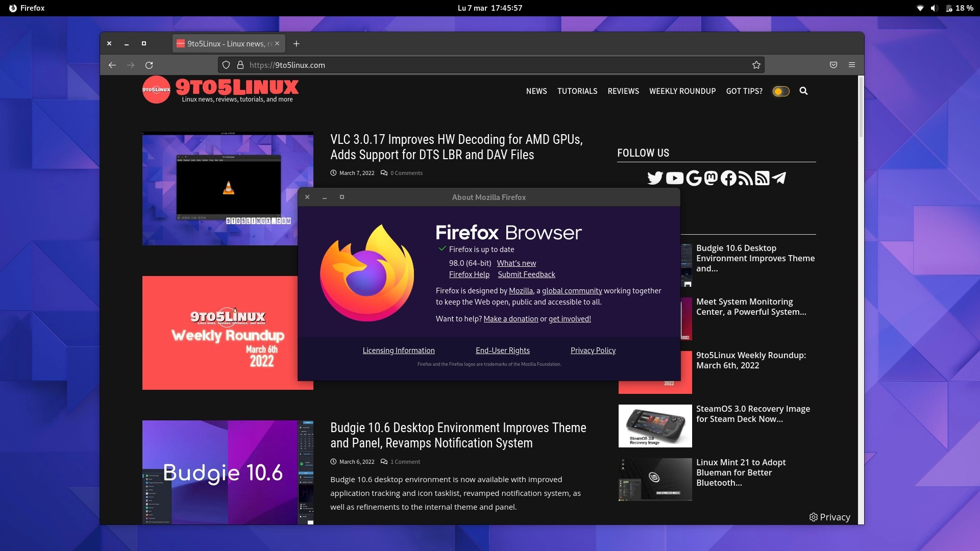980x551 pixels.
Task: Open the Firefox hamburger application menu
Action: 852,65
